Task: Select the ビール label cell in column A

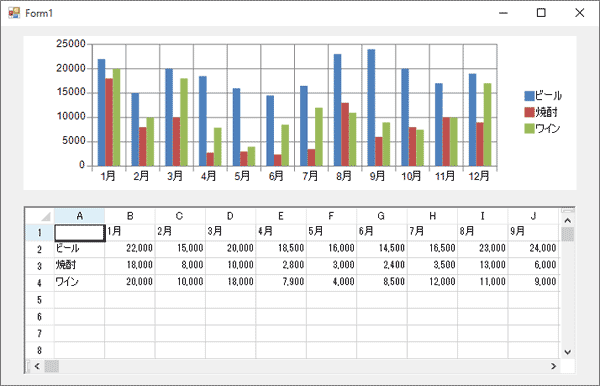Action: (80, 249)
